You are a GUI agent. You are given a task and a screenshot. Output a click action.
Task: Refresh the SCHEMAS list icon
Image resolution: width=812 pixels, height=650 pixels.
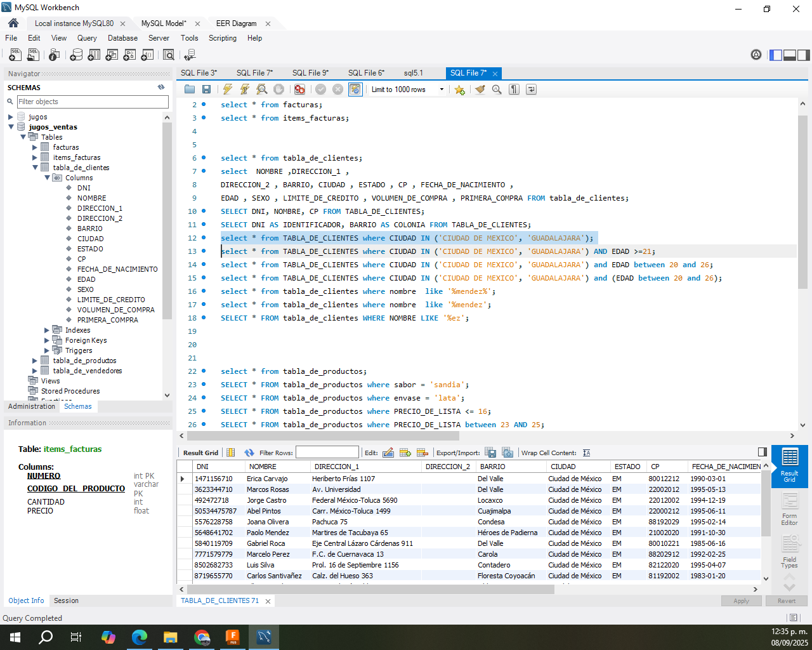point(161,87)
